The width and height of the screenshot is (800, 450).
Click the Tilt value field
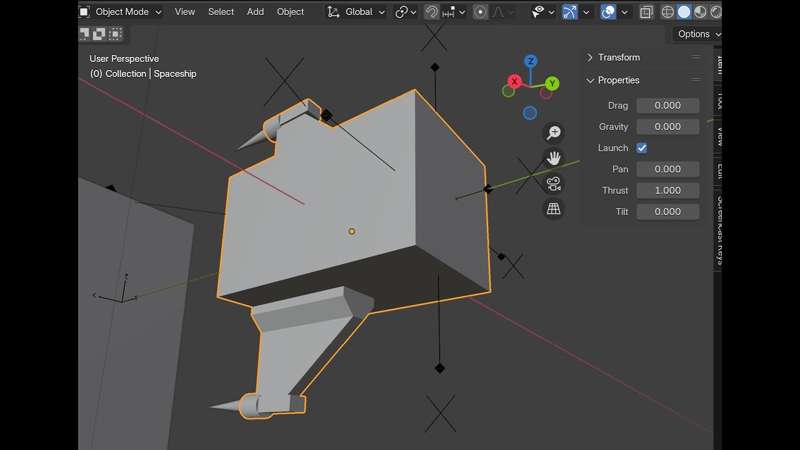tap(667, 211)
